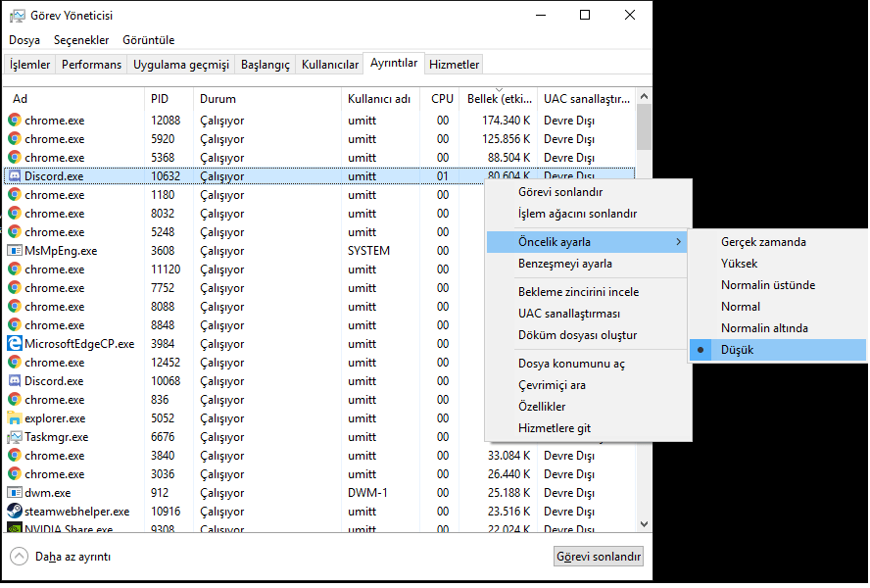Click chrome icon in PID 1180 row
The height and width of the screenshot is (588, 870).
coord(15,194)
